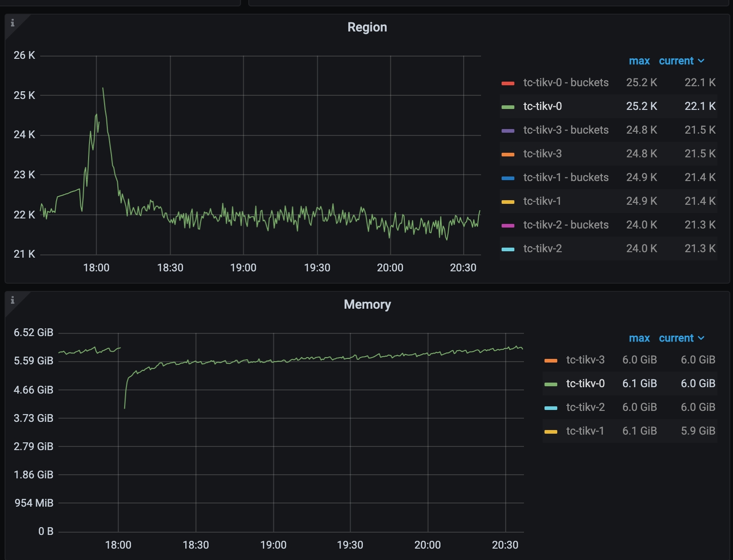Viewport: 733px width, 560px height.
Task: Open the Memory panel title menu
Action: click(367, 304)
